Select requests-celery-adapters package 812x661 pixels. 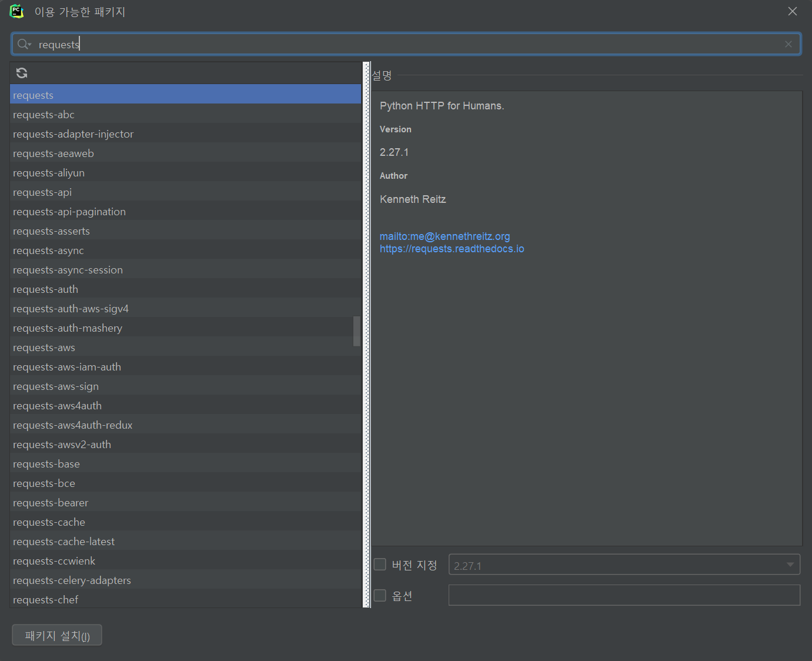point(185,580)
